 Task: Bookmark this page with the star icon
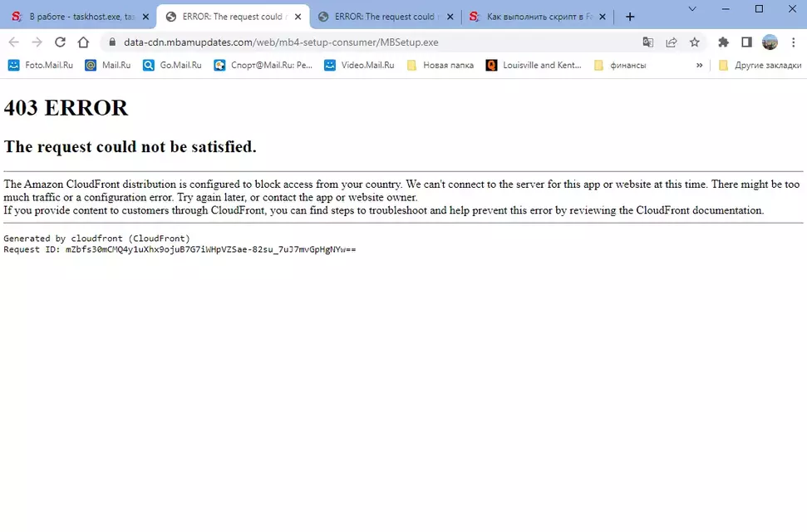coord(695,42)
